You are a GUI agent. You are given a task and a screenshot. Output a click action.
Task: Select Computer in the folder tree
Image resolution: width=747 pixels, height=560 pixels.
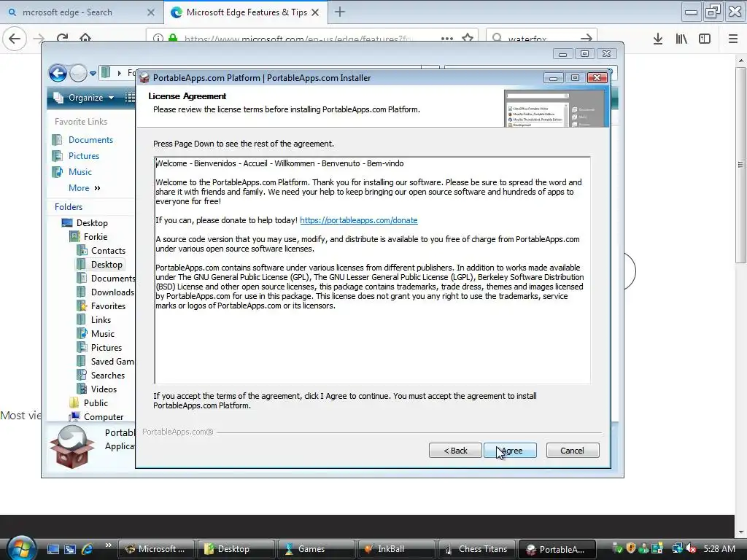(x=104, y=416)
